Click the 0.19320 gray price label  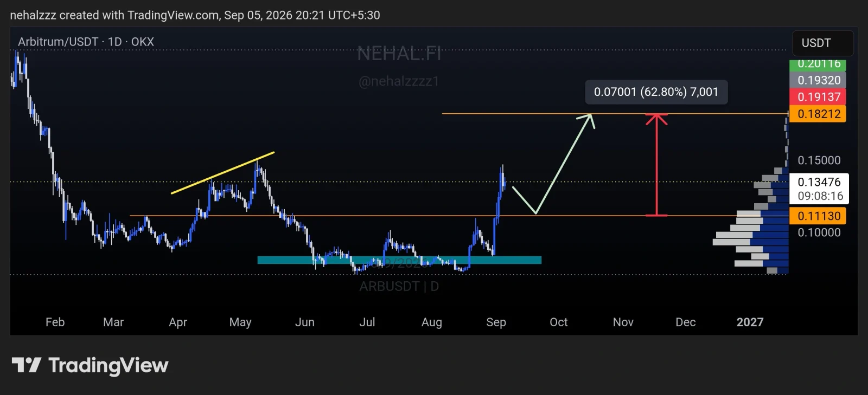818,80
